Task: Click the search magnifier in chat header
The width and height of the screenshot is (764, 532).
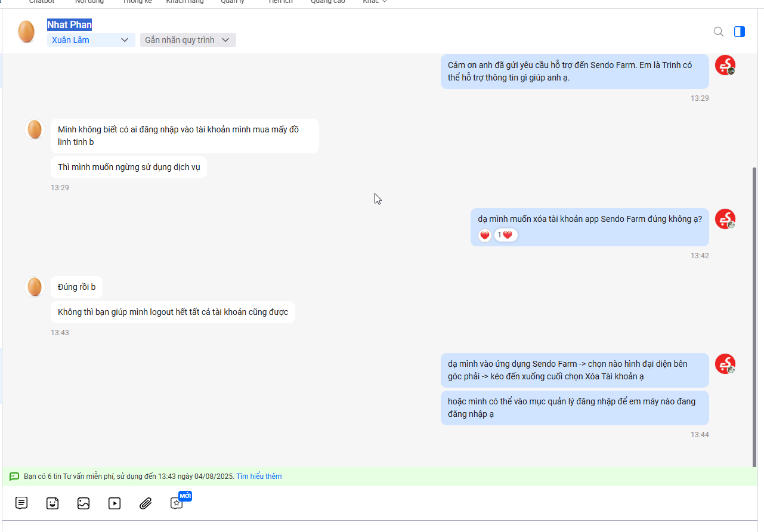Action: point(719,32)
